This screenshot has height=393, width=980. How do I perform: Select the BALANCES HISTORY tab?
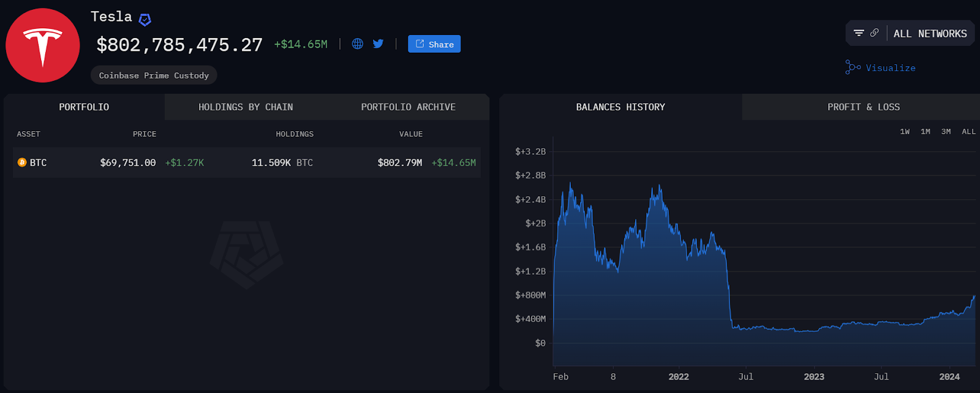[x=620, y=107]
